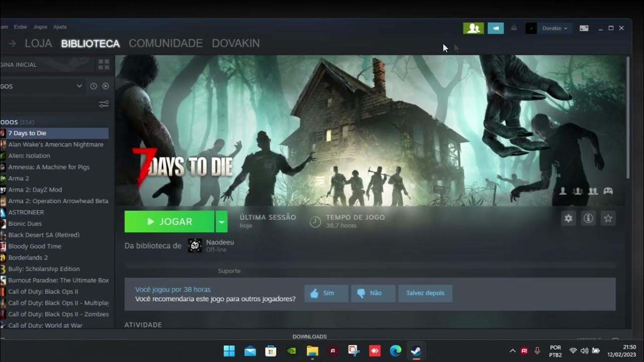This screenshot has height=362, width=644.
Task: Open the dropdown arrow beside JOGAR
Action: [221, 221]
